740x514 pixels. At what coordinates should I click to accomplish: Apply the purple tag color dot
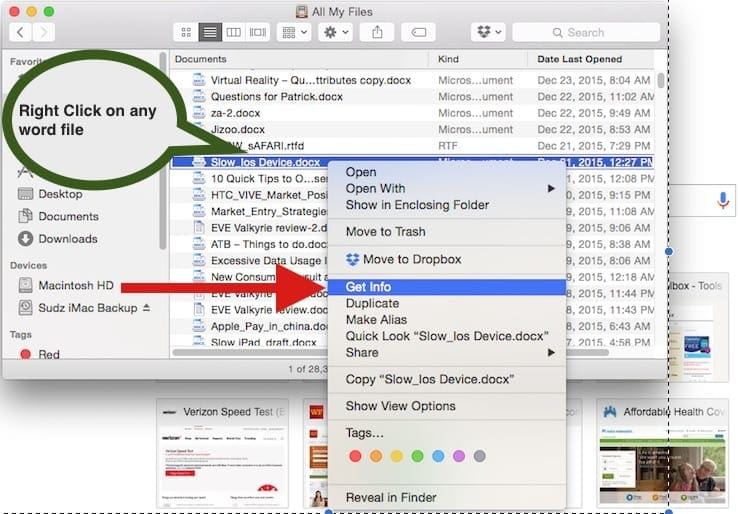click(x=459, y=456)
